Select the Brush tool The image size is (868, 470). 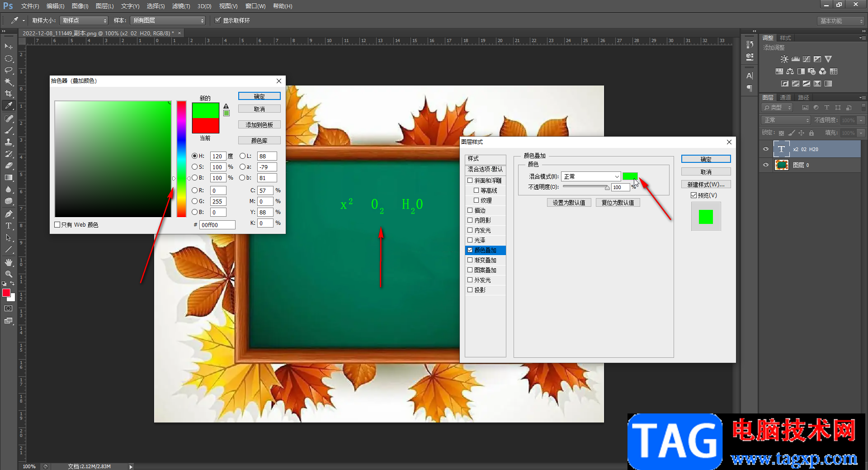(9, 130)
